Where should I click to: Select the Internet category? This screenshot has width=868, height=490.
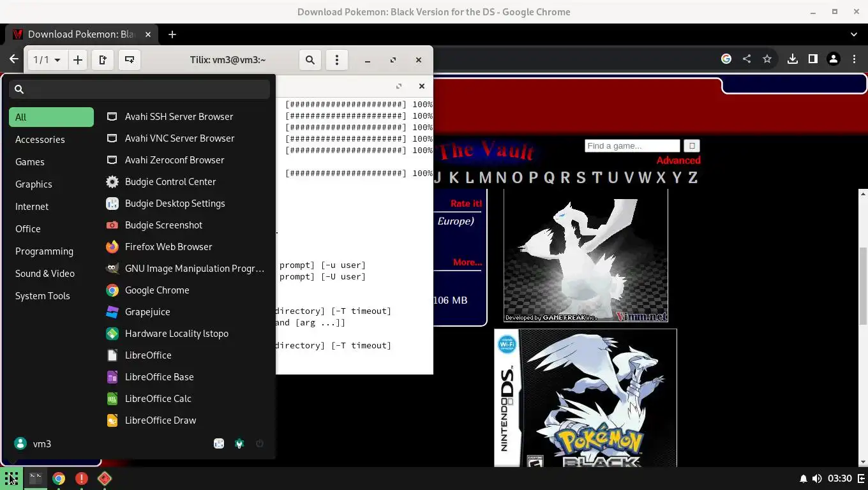coord(51,207)
